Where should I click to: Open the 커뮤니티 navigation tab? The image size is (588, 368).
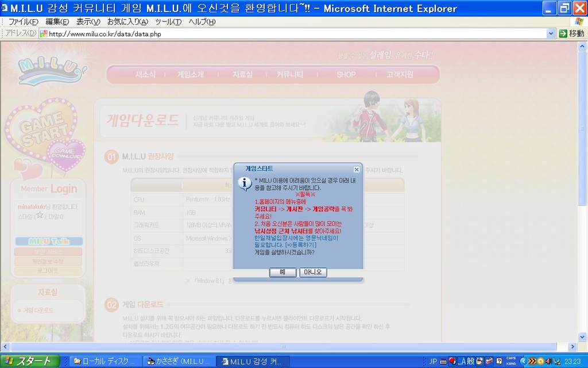point(289,74)
